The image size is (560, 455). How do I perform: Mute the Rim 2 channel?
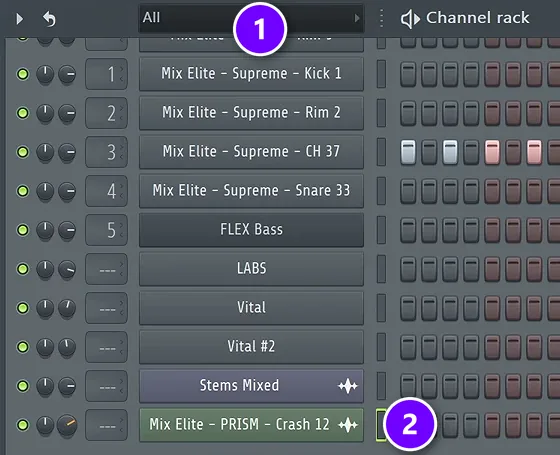[23, 113]
